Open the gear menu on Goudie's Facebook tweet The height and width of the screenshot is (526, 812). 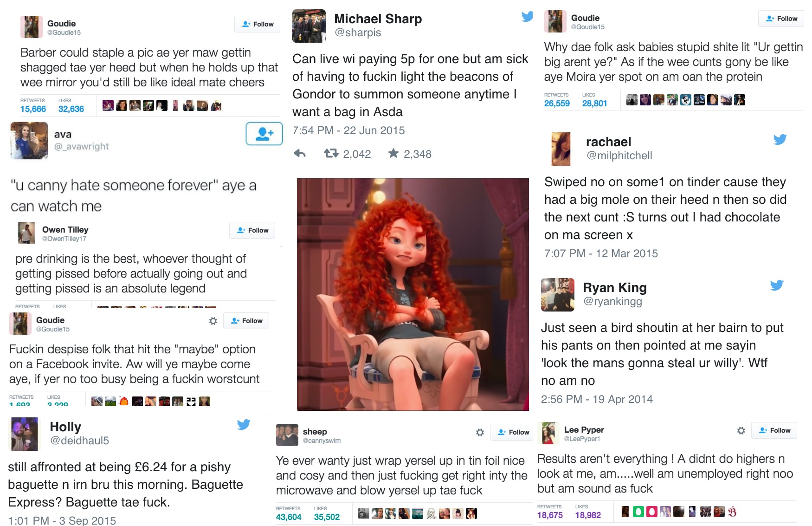213,321
